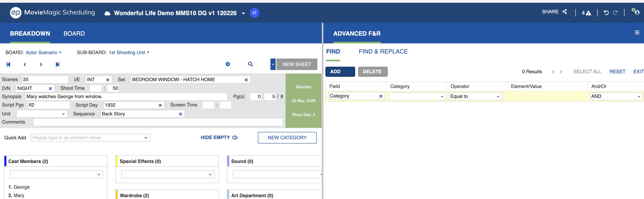Click the New Category button
This screenshot has height=199, width=644.
(287, 138)
